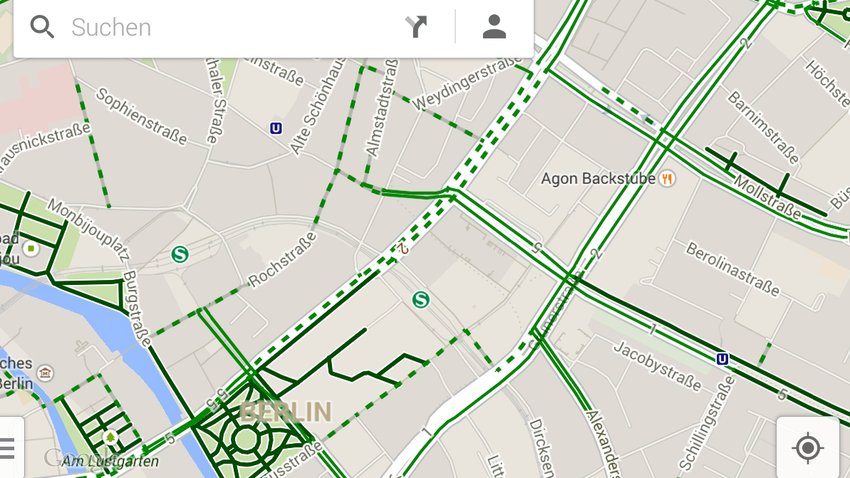Select the S-Bahn icon near Rochstraße
The image size is (850, 478).
pos(421,299)
